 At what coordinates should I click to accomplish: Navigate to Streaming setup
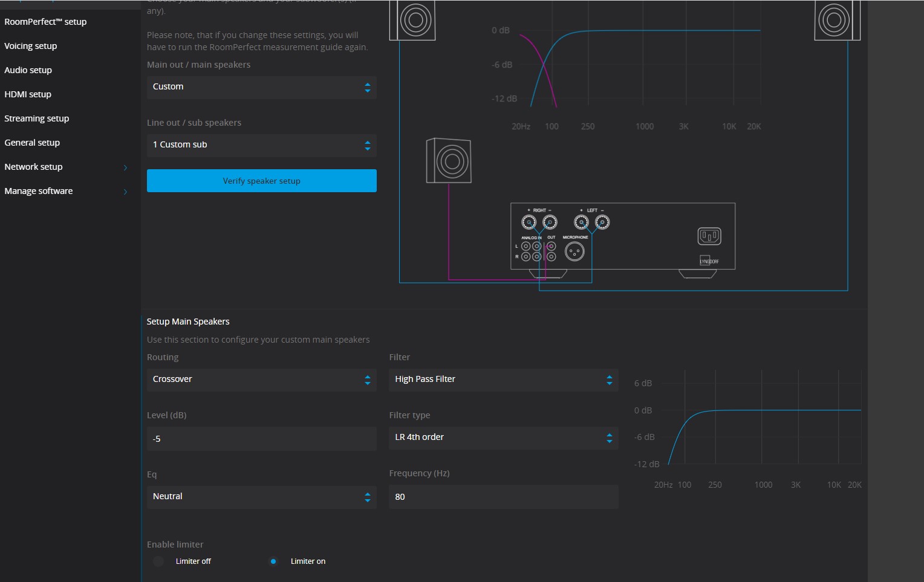point(37,118)
